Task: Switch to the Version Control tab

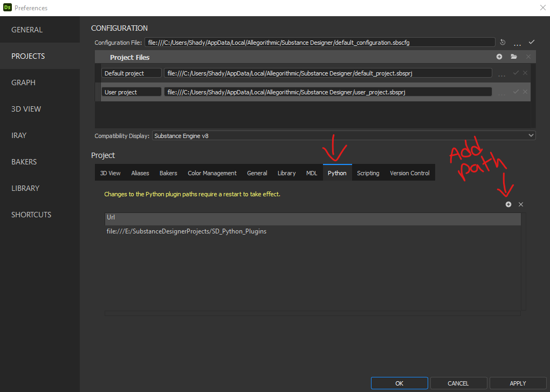Action: pyautogui.click(x=410, y=173)
